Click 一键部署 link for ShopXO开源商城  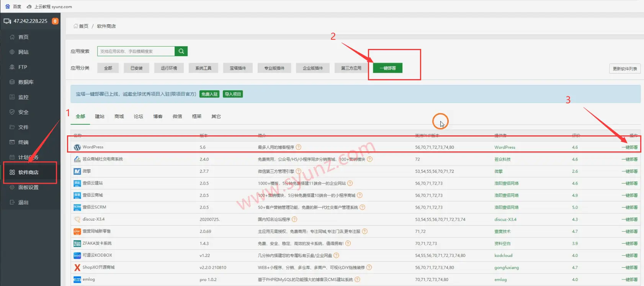[x=629, y=268]
